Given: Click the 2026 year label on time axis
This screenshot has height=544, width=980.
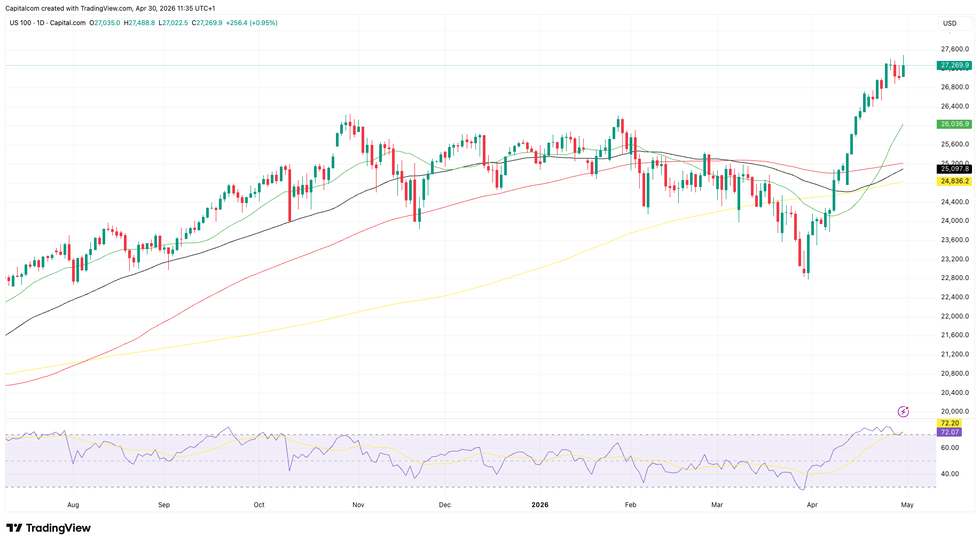Looking at the screenshot, I should click(540, 505).
